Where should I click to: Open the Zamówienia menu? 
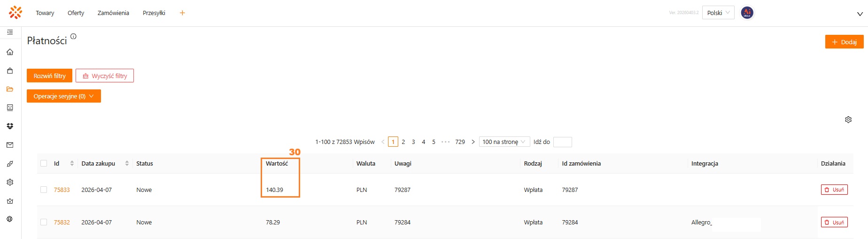coord(113,13)
